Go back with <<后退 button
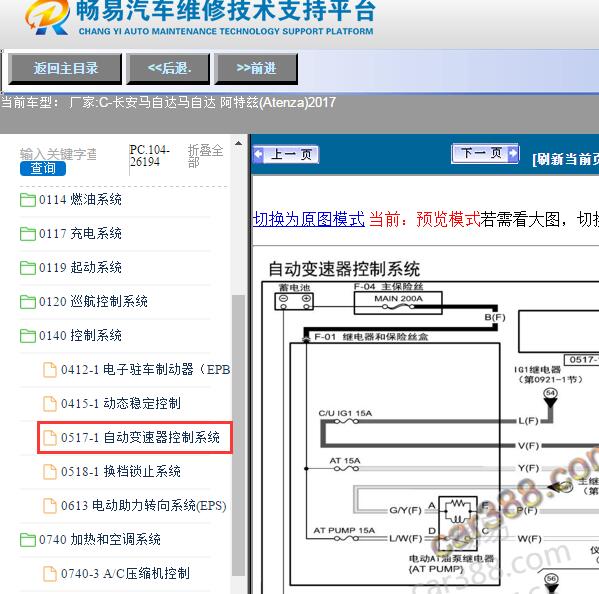The height and width of the screenshot is (594, 599). (x=168, y=69)
